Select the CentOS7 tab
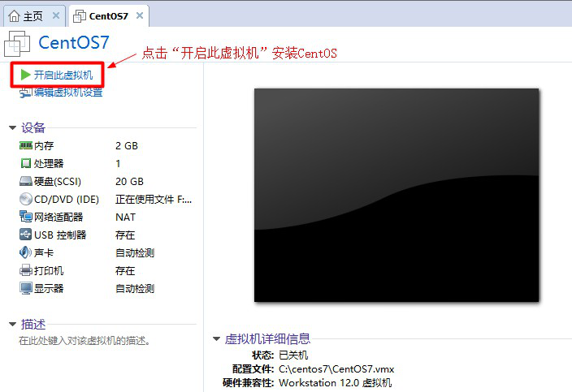This screenshot has height=392, width=572. (109, 16)
